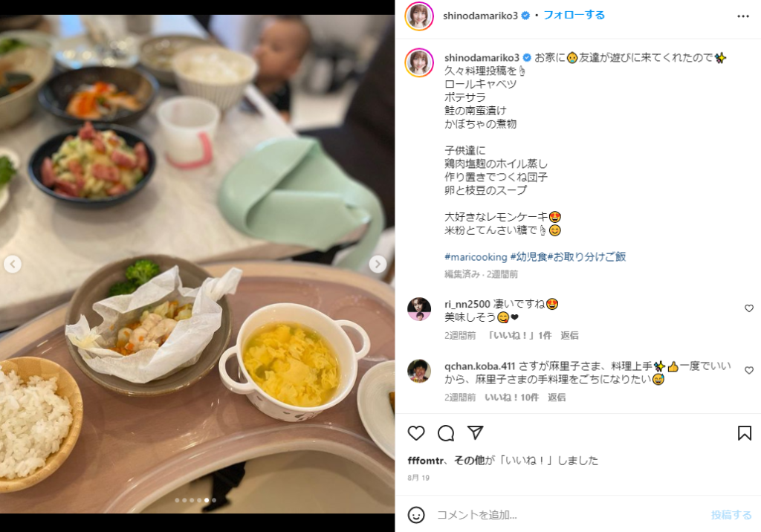The image size is (761, 532).
Task: Click the コメントを追加 input field
Action: point(568,514)
